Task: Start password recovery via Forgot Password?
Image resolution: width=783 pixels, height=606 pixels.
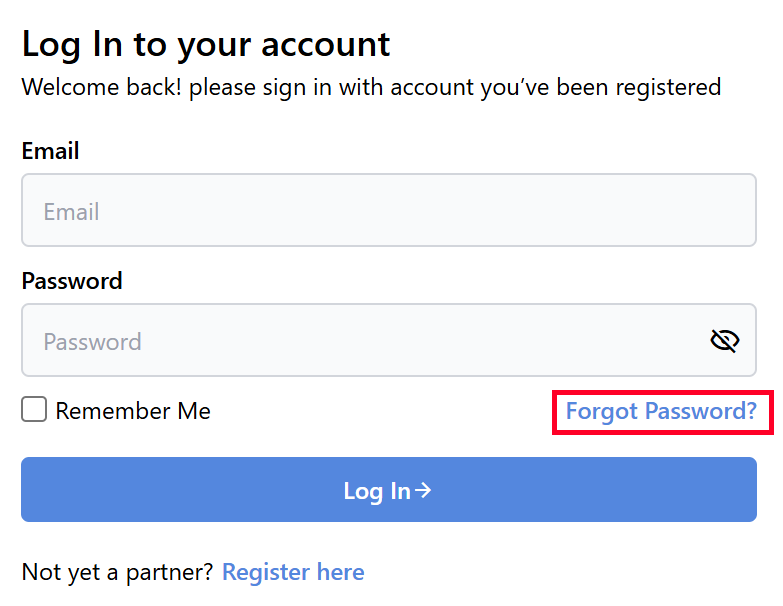Action: click(661, 411)
